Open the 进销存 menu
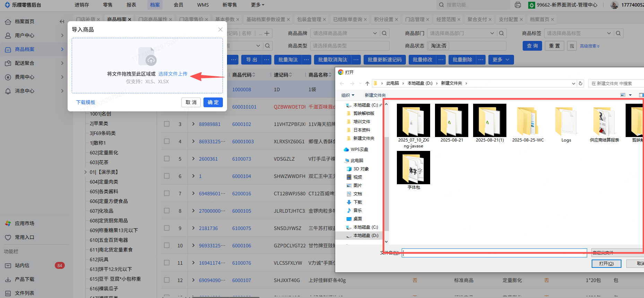This screenshot has height=298, width=644. (x=82, y=5)
